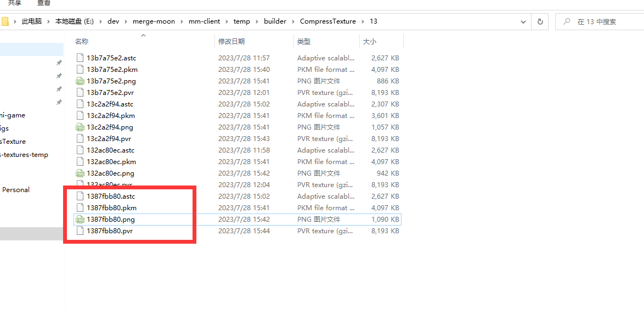Click file icon of 13c2a2f94.pkm
The image size is (644, 309).
click(x=80, y=115)
